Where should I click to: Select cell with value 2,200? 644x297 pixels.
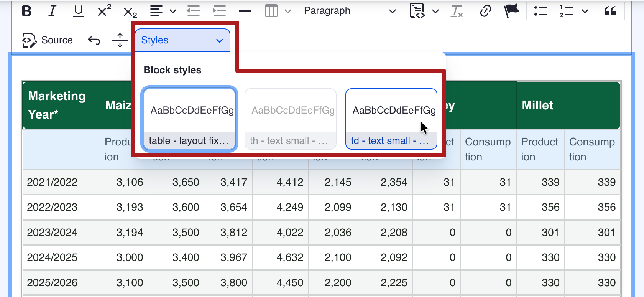point(332,283)
